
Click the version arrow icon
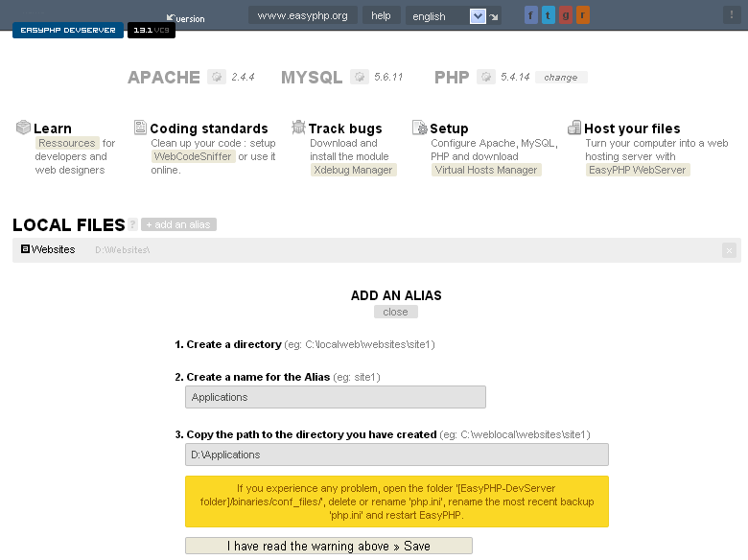coord(171,17)
